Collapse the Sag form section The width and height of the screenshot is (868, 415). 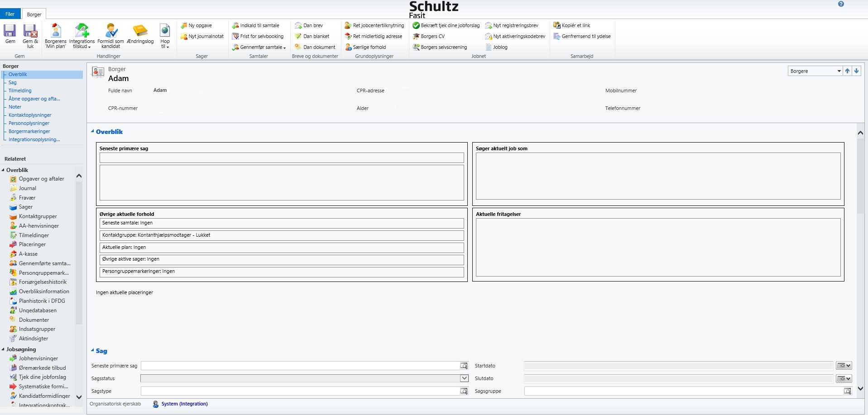coord(92,350)
